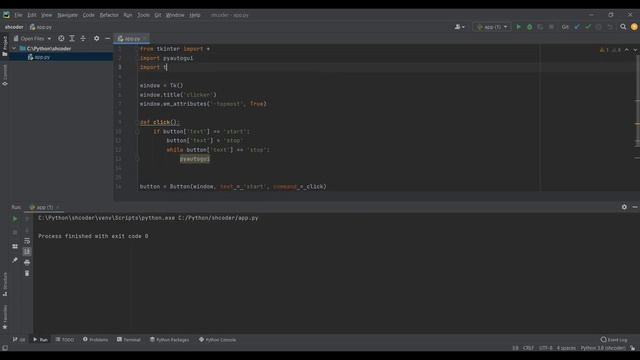Open the code-with-me user dropdown
The height and width of the screenshot is (360, 640).
click(460, 27)
